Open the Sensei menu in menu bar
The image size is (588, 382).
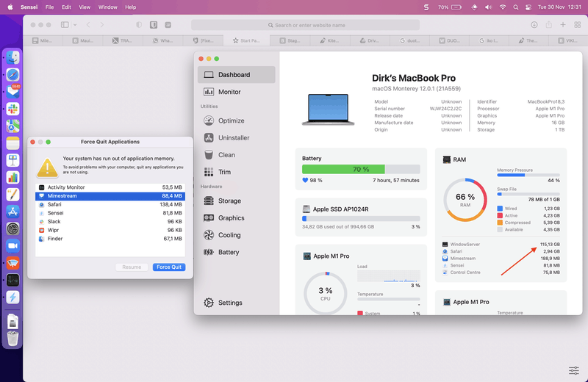29,7
